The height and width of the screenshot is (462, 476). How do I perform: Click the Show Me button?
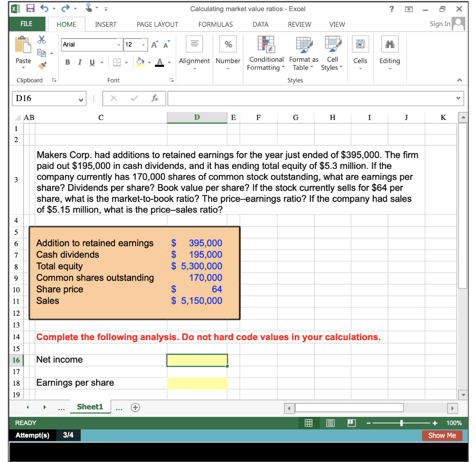click(442, 435)
